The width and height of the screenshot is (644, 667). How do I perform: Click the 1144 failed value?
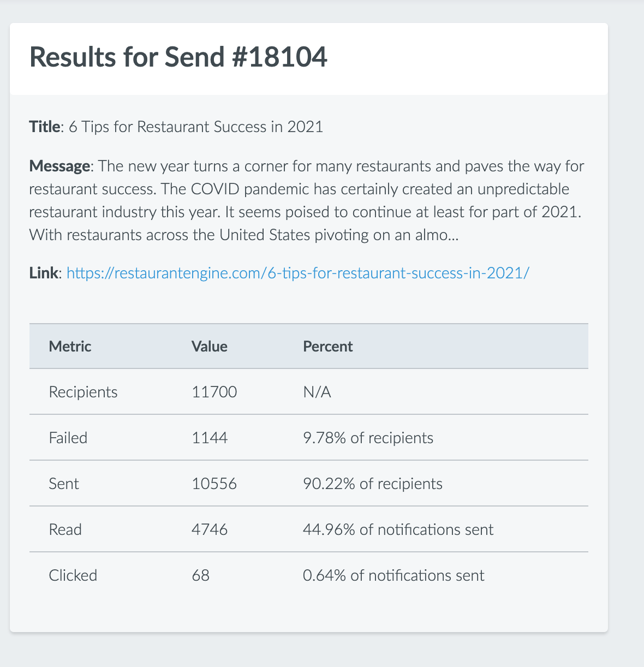tap(210, 438)
